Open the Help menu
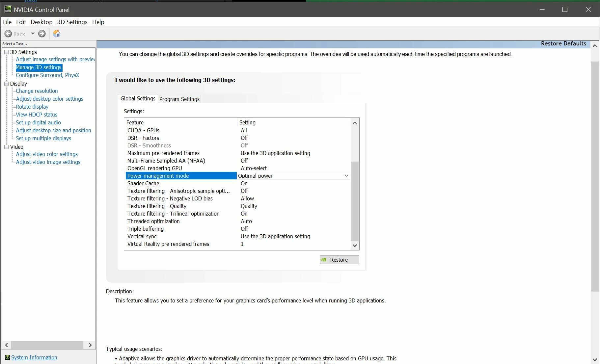600x364 pixels. (98, 22)
